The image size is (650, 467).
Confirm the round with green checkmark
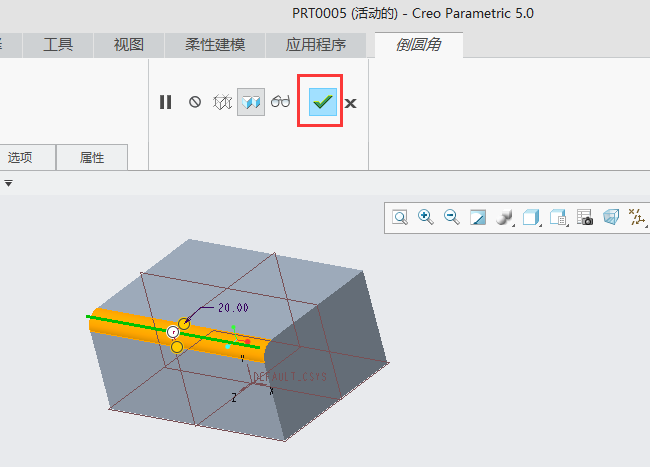(323, 102)
